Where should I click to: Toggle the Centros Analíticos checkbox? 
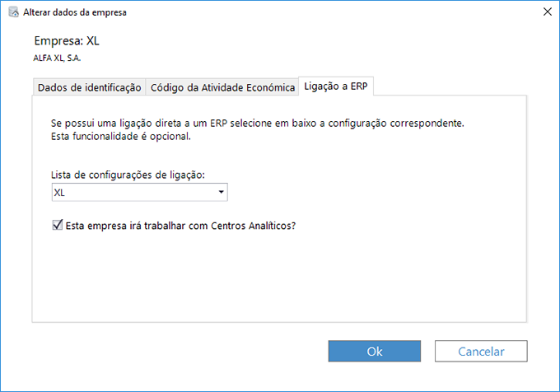tap(58, 225)
